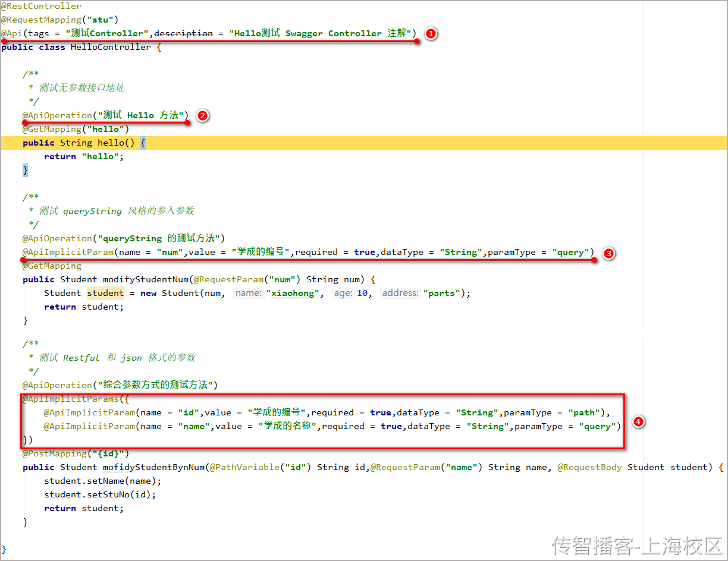The image size is (728, 561).
Task: Click the mofidyStudentBynNum method name
Action: coord(154,467)
